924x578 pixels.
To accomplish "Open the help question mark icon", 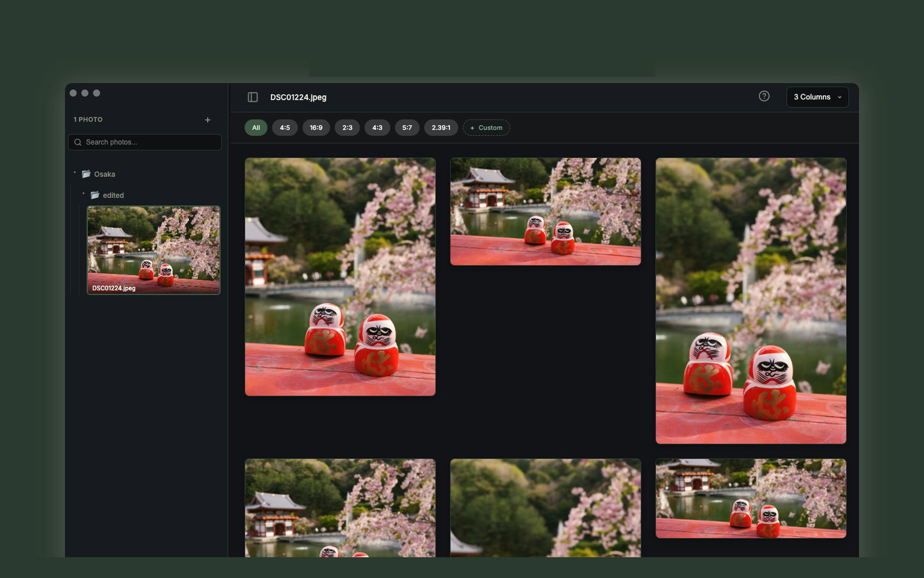I will pos(764,97).
